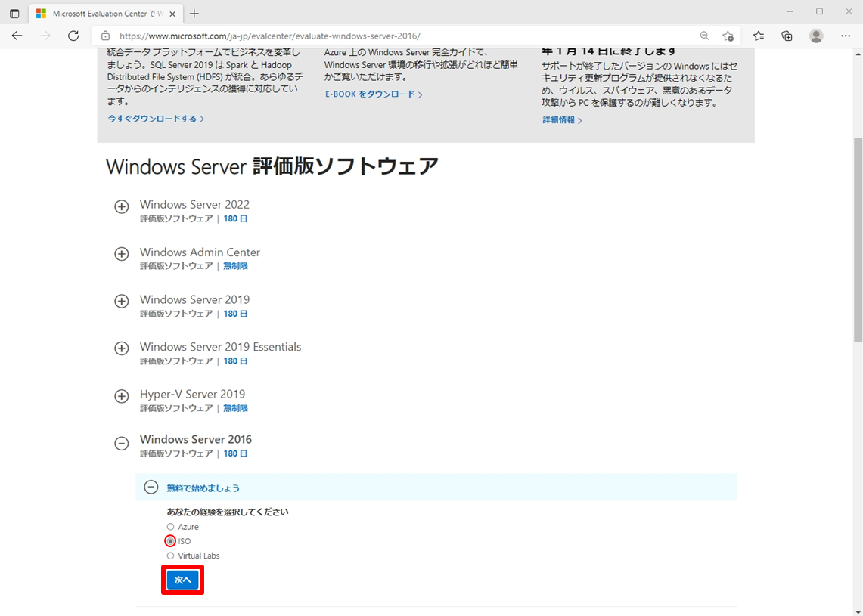
Task: Expand the Windows Admin Center section
Action: pyautogui.click(x=121, y=254)
